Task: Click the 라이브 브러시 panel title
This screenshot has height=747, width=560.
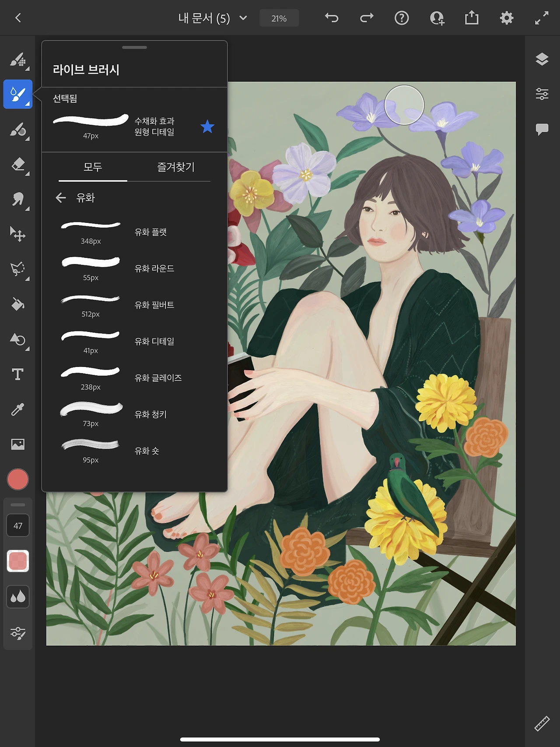Action: coord(86,70)
